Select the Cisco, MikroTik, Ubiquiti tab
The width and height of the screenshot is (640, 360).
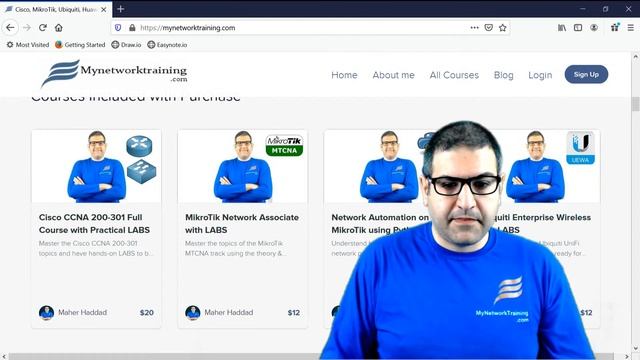56,9
